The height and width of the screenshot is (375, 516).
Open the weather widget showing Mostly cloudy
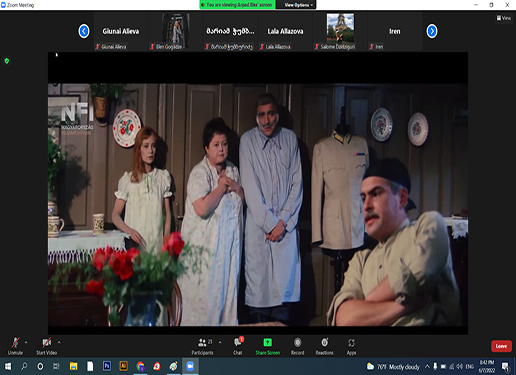(393, 367)
